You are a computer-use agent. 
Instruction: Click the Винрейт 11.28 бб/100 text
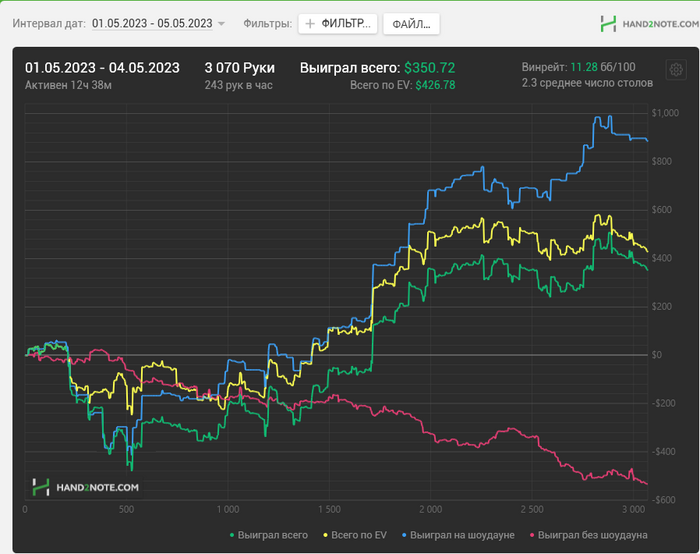pyautogui.click(x=578, y=67)
